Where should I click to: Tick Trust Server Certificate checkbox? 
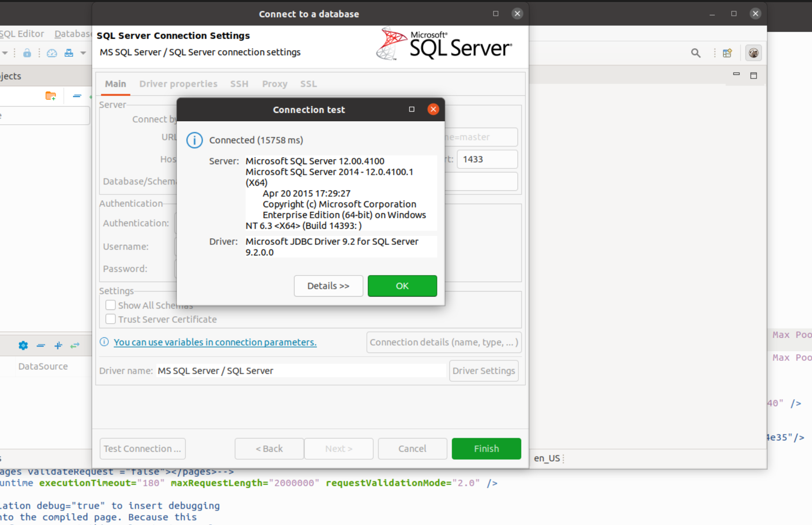pos(110,319)
